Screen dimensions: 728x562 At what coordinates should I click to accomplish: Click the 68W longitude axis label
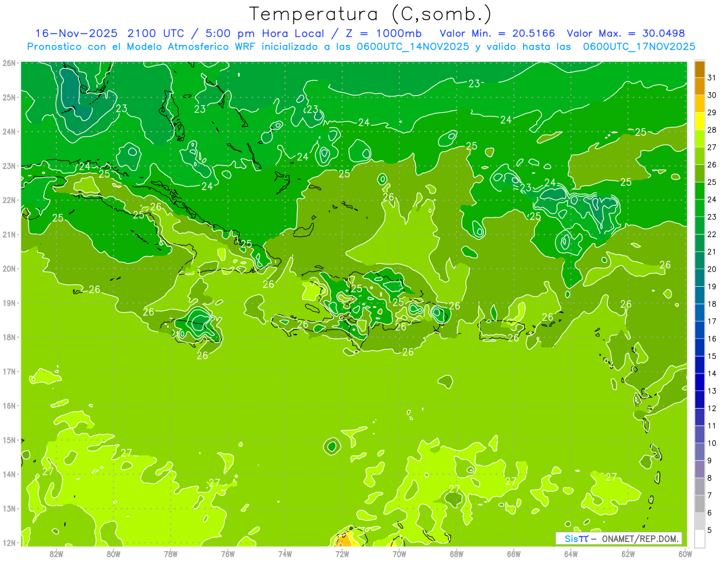click(x=457, y=554)
